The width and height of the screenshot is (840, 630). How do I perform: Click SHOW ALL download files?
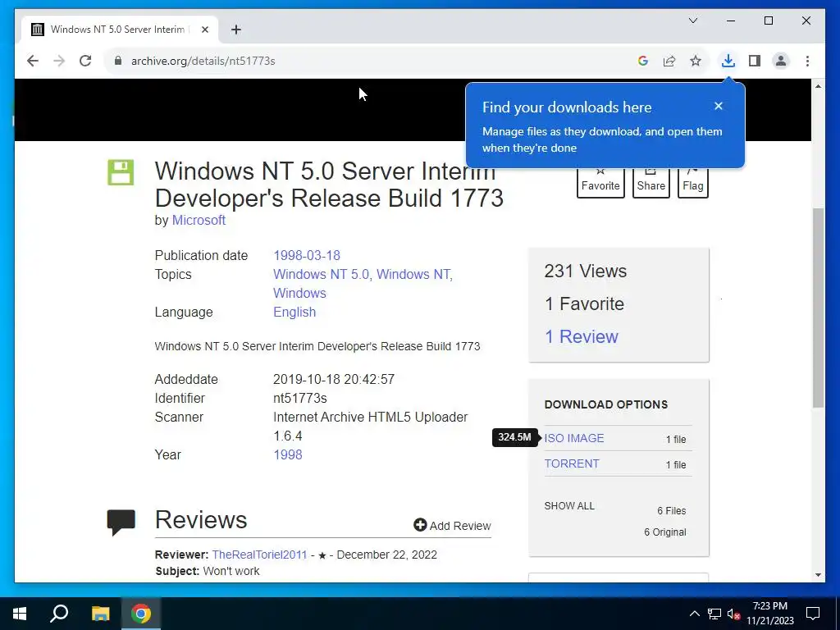[569, 506]
